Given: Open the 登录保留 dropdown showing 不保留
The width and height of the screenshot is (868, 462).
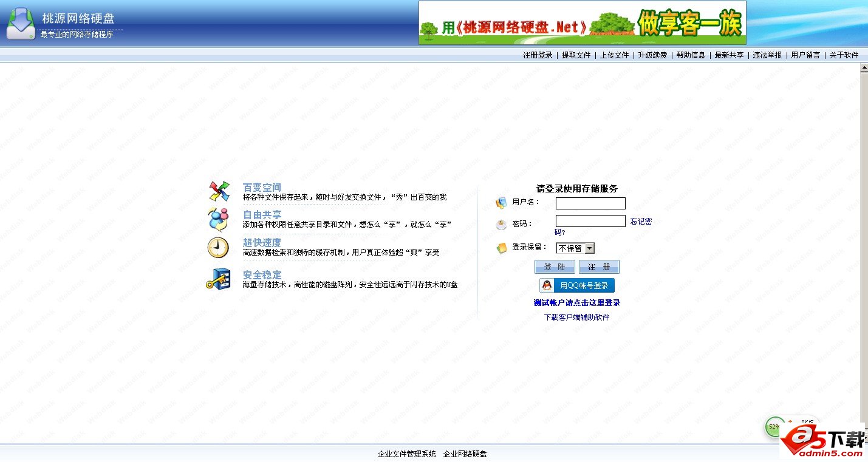Looking at the screenshot, I should (x=575, y=248).
